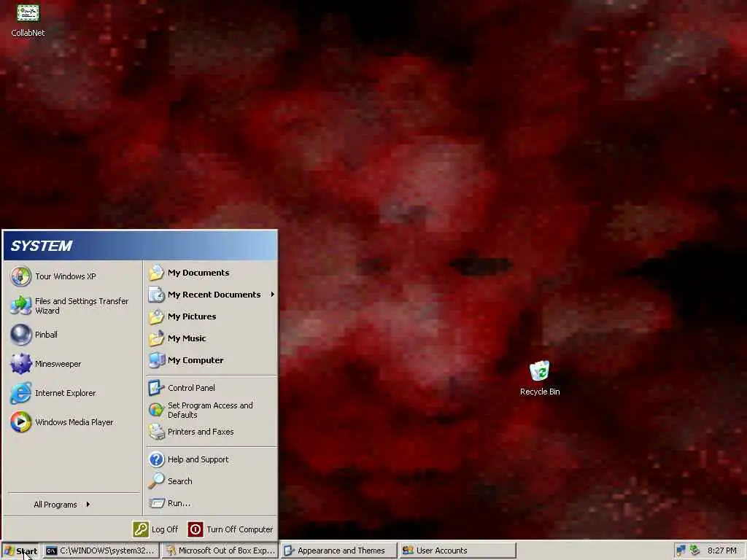Click the Internet Explorer label

[65, 393]
